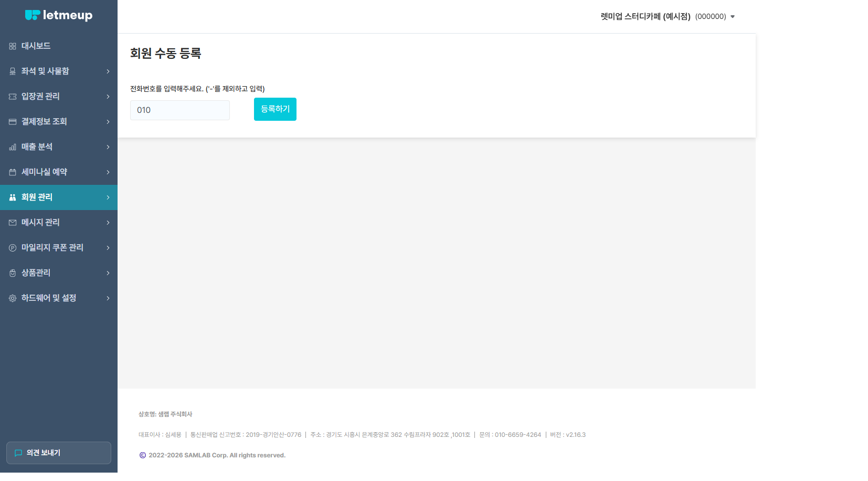Open the 마일리지 쿠폰 관리 menu

click(x=59, y=248)
